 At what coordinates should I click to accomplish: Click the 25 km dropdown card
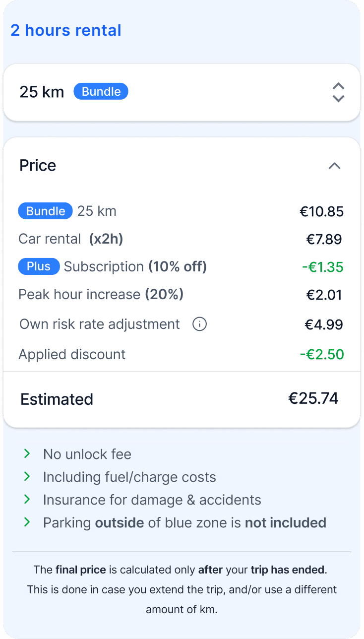(182, 92)
